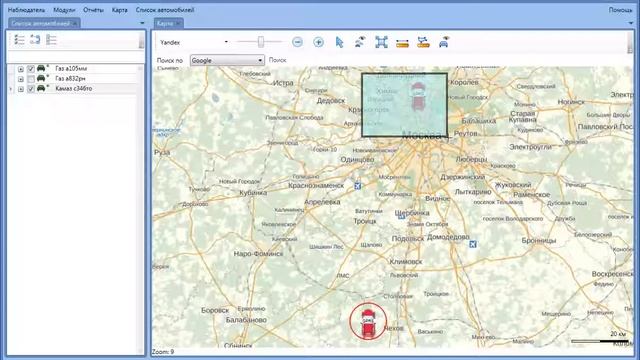
Task: Click the Наро-Фоминск label on map
Action: (x=258, y=253)
